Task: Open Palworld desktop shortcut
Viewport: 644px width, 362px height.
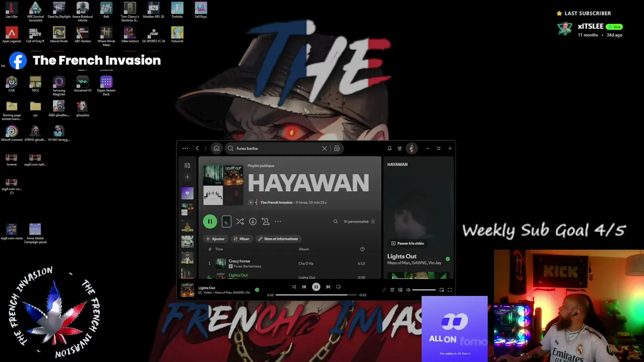Action: point(177,35)
